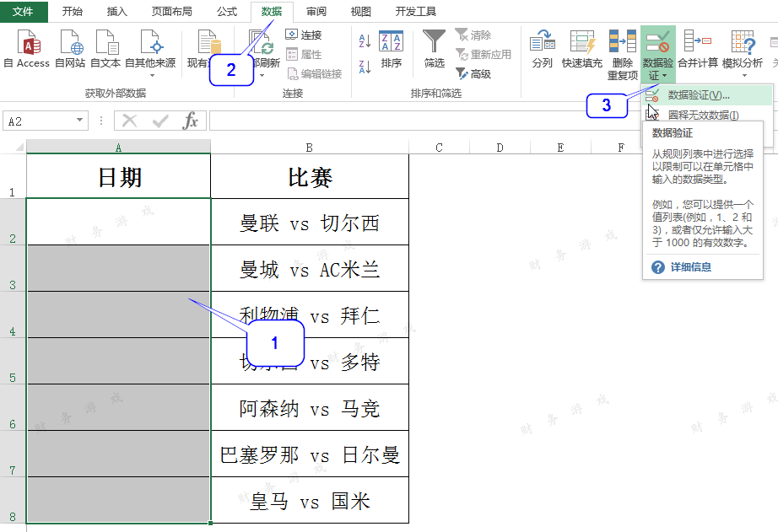The width and height of the screenshot is (778, 532).
Task: Click the 日期 header cell
Action: point(119,176)
